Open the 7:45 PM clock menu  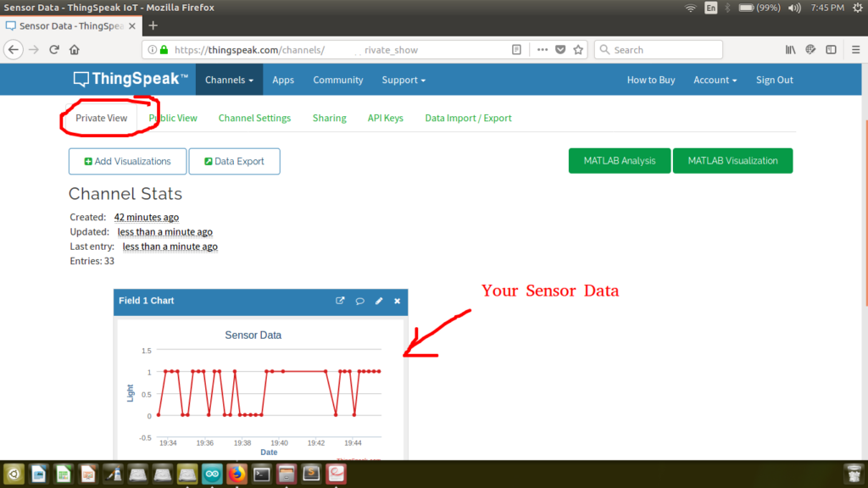pyautogui.click(x=827, y=8)
